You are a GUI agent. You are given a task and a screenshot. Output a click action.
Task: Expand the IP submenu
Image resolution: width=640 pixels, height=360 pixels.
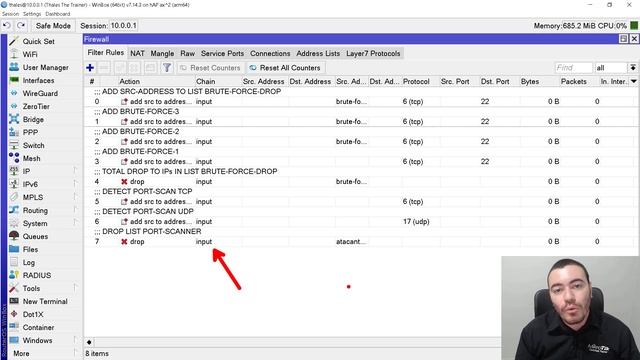click(x=76, y=170)
